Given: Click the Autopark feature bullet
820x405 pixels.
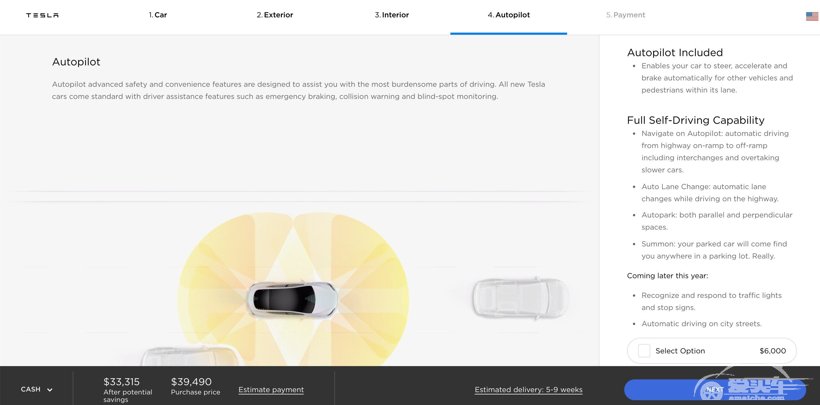Looking at the screenshot, I should tap(716, 221).
